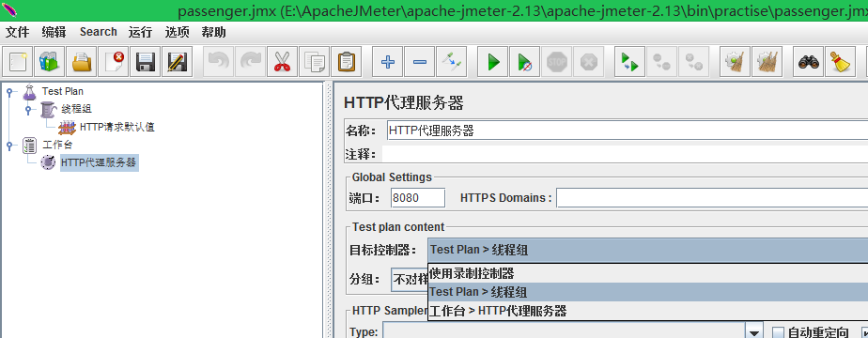Click Start no pauses icon
The height and width of the screenshot is (338, 868).
click(x=525, y=61)
